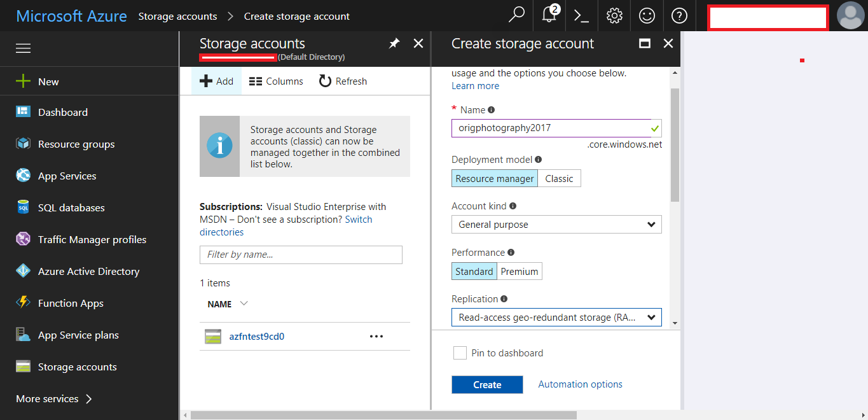Select Resource manager deployment model
This screenshot has width=868, height=420.
coord(495,179)
